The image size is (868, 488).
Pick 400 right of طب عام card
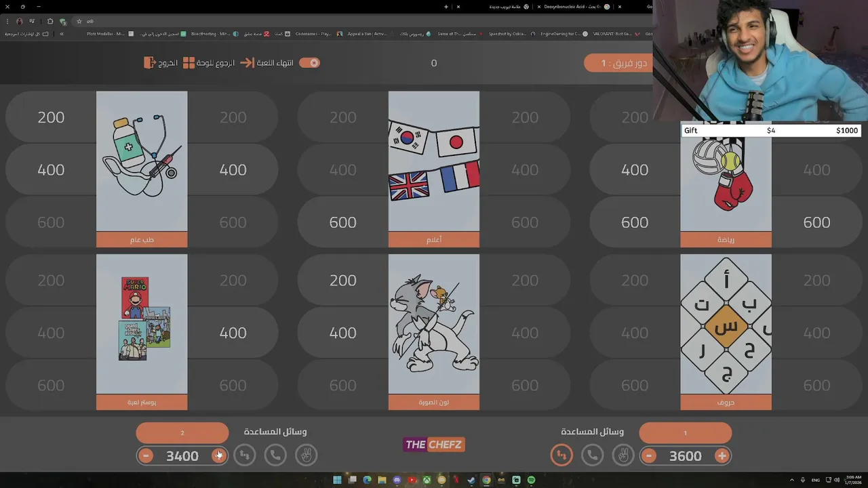click(233, 169)
